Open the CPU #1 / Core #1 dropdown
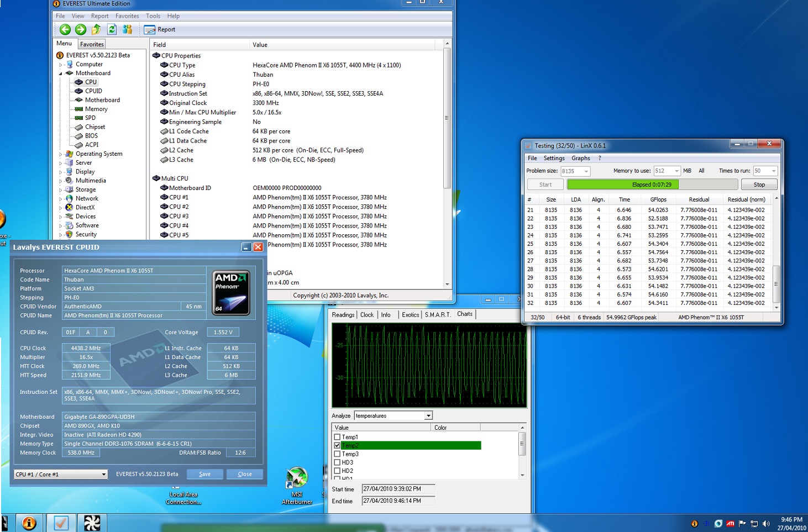 pyautogui.click(x=103, y=474)
